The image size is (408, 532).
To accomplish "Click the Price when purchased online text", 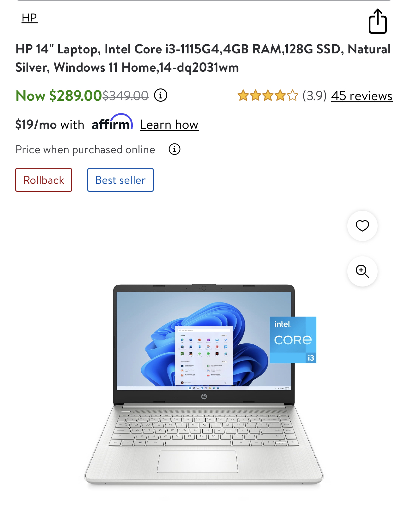I will click(x=85, y=149).
